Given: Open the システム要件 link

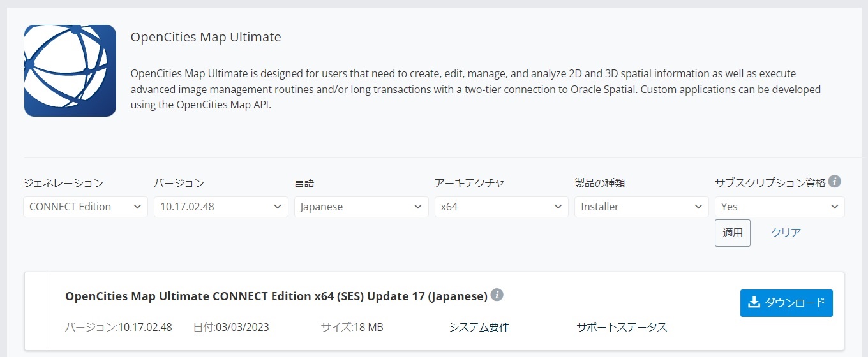Looking at the screenshot, I should [x=479, y=327].
